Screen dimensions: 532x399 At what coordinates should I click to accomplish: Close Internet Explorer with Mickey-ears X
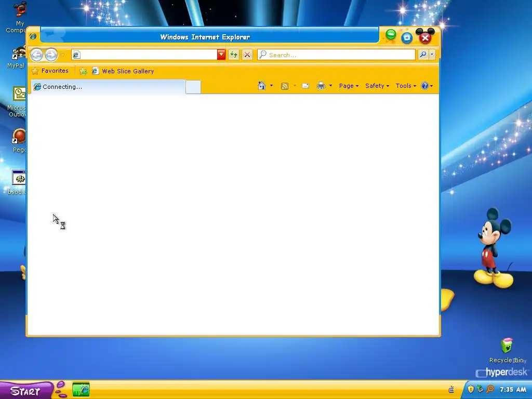click(x=425, y=37)
